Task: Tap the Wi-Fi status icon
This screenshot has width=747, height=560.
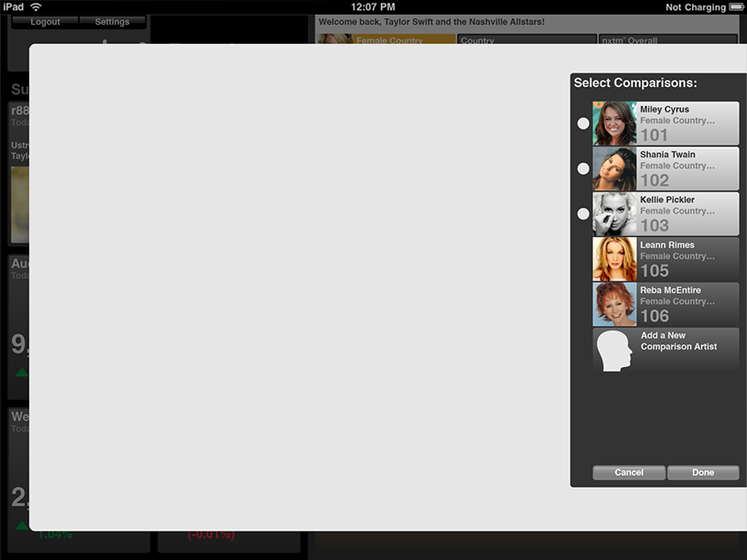Action: [x=36, y=6]
